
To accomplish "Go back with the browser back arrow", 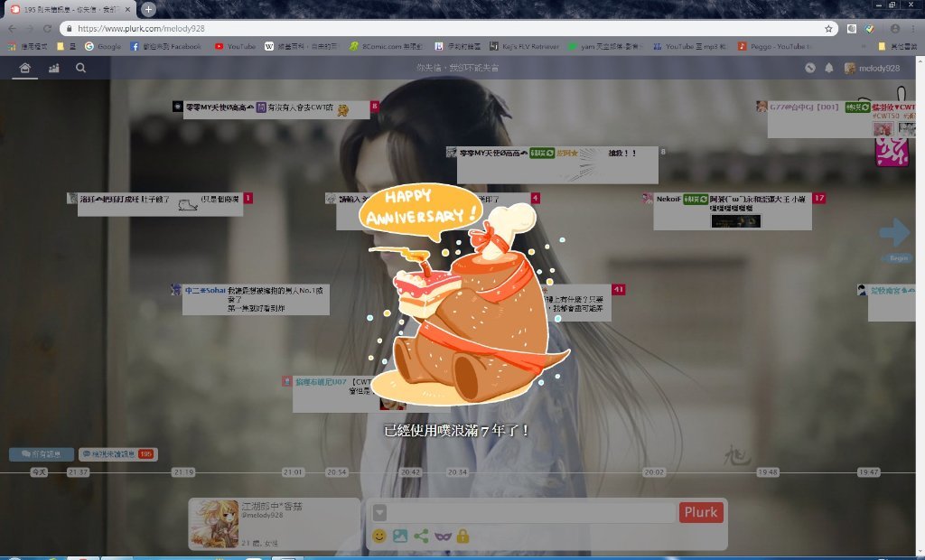I will [13, 28].
